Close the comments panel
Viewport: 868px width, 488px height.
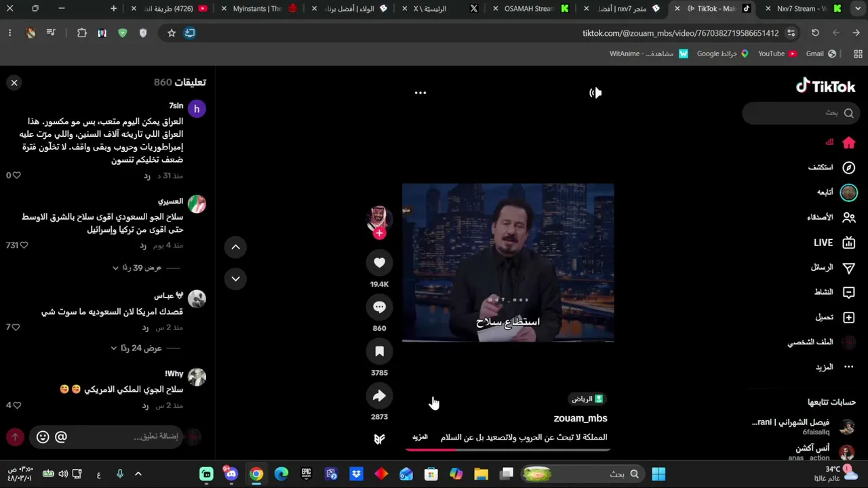pos(14,83)
